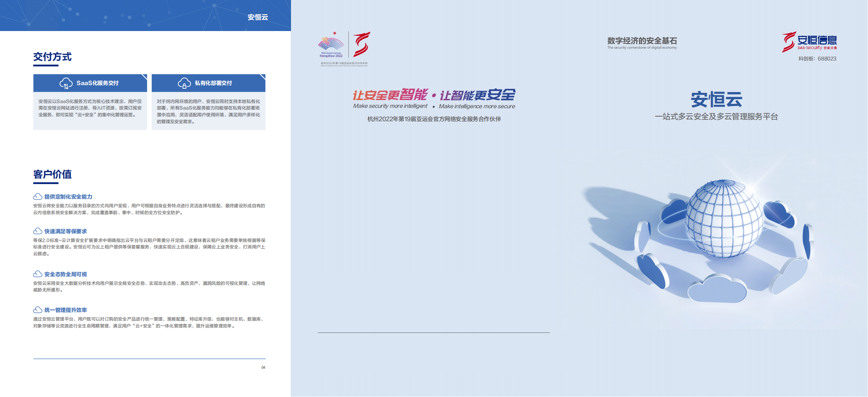The image size is (868, 397).
Task: Select Make intelligence more secure text
Action: (477, 106)
